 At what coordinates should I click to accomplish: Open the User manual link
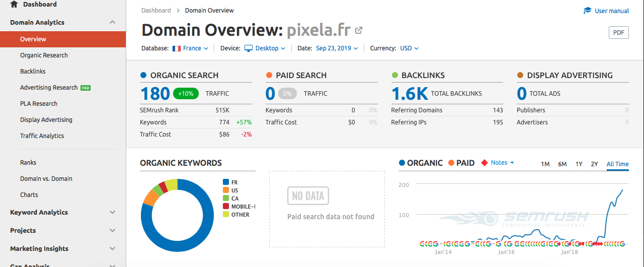[x=612, y=11]
